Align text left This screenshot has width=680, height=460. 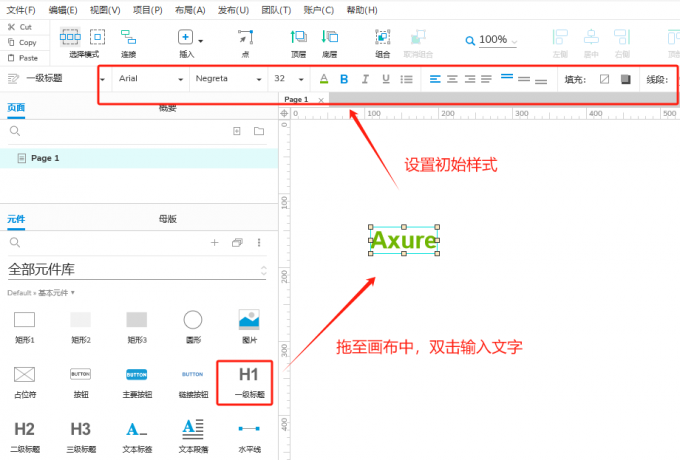435,79
